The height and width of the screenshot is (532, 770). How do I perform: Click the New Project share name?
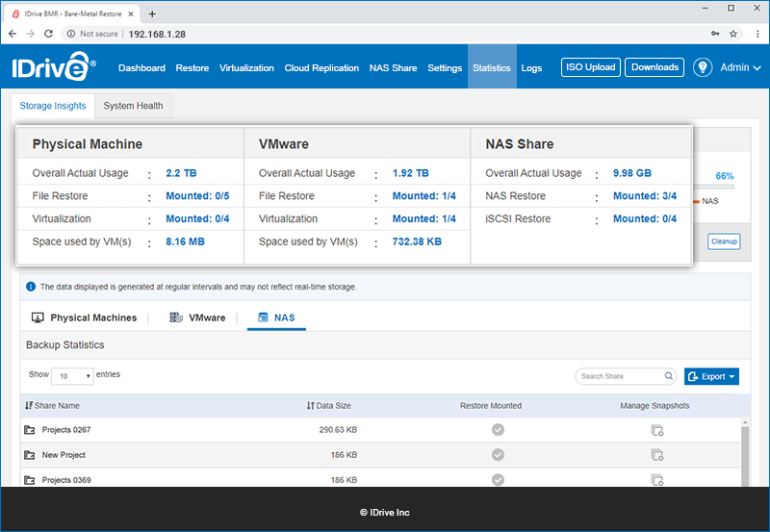pos(64,454)
